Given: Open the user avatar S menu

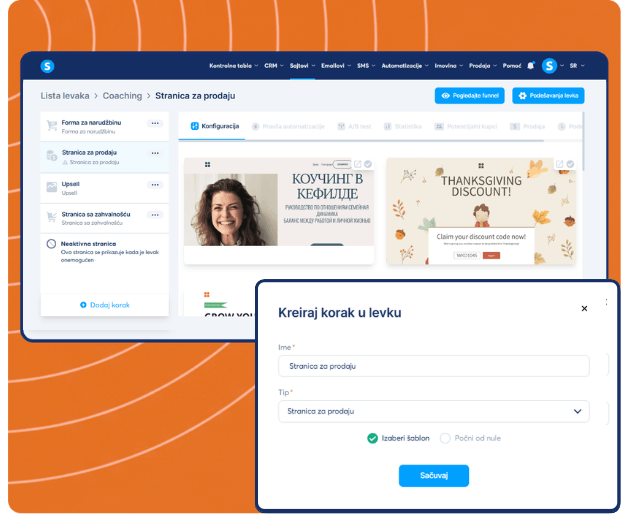Looking at the screenshot, I should [x=549, y=66].
